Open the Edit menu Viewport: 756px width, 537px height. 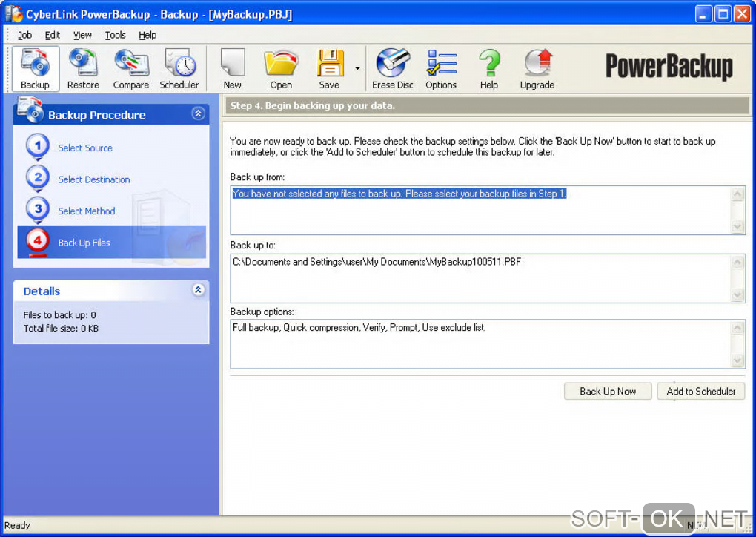pyautogui.click(x=52, y=35)
